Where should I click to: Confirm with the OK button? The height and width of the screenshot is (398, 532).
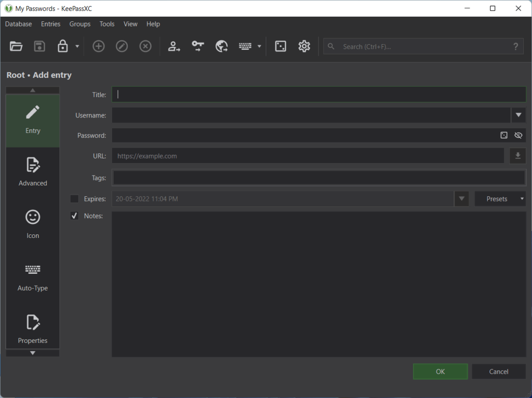(441, 372)
